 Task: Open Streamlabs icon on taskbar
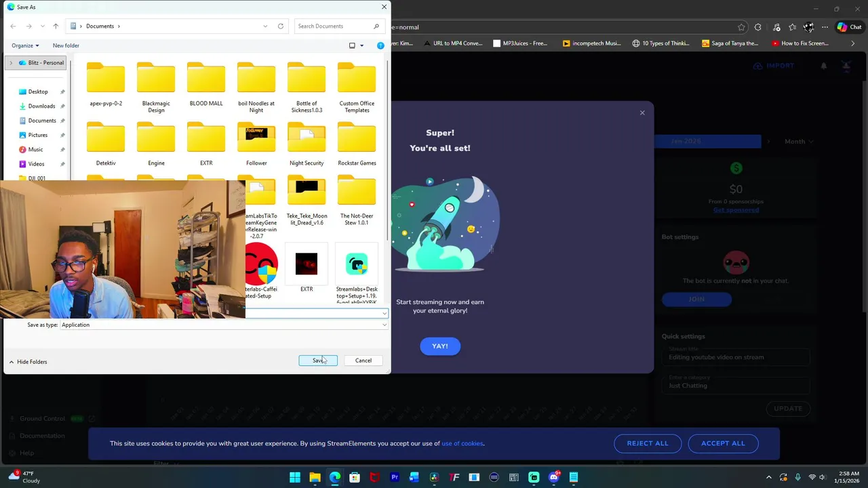pos(534,477)
